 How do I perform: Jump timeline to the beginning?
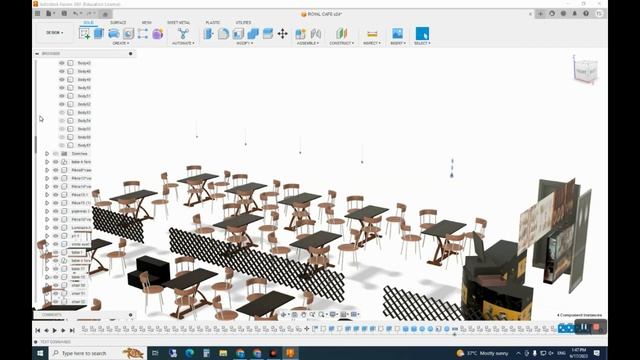[38, 330]
